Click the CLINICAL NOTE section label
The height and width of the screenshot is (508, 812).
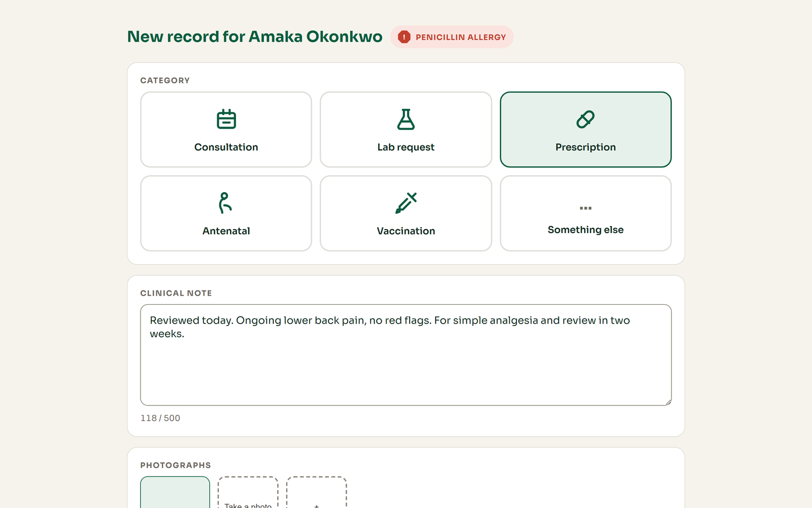tap(176, 293)
